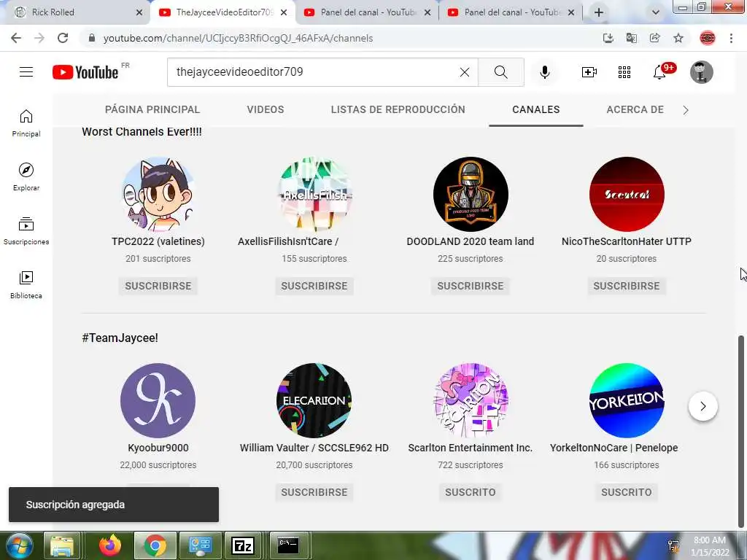Open the command prompt taskbar icon
Image resolution: width=747 pixels, height=560 pixels.
pos(288,545)
